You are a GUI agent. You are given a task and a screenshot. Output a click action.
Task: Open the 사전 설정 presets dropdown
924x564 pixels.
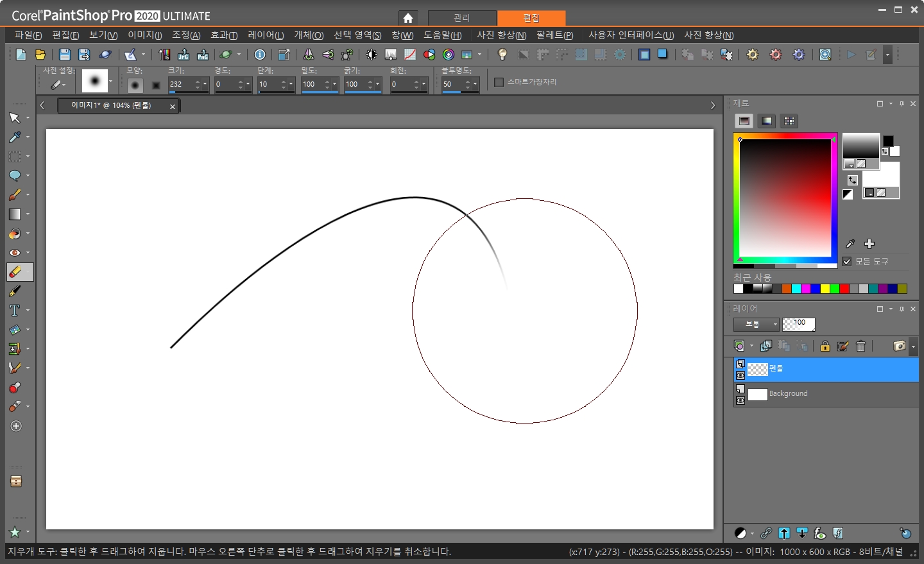click(x=58, y=85)
